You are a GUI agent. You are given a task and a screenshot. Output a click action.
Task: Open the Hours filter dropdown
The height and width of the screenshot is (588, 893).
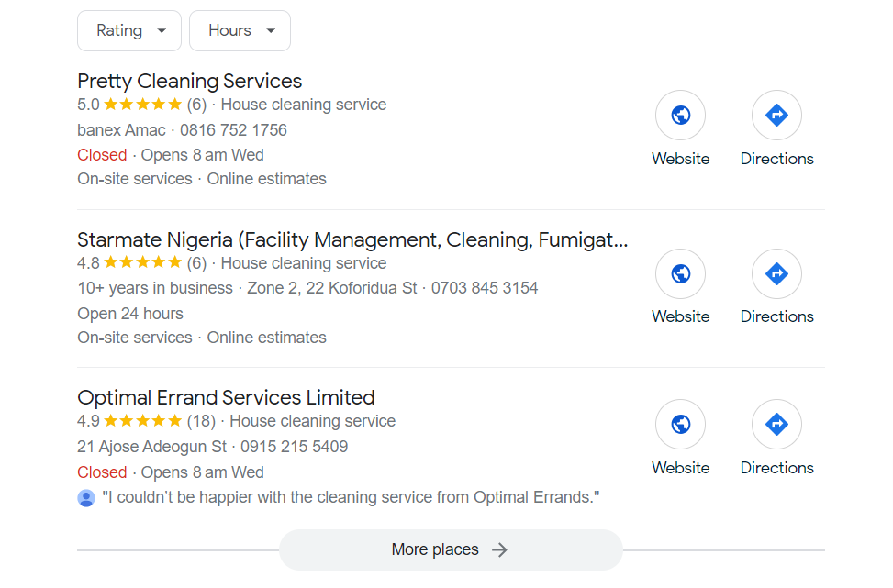pyautogui.click(x=240, y=30)
